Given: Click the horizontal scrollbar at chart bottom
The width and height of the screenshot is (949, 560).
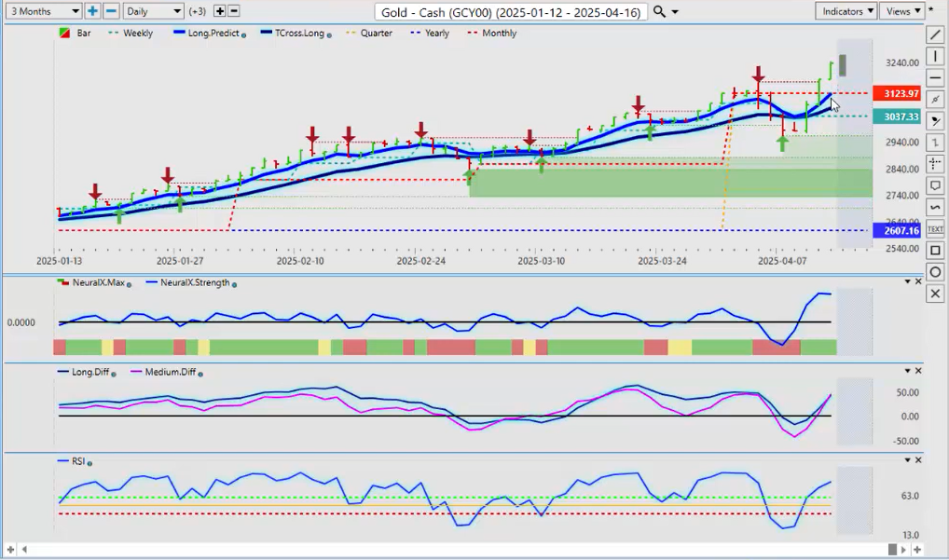Looking at the screenshot, I should (x=466, y=550).
